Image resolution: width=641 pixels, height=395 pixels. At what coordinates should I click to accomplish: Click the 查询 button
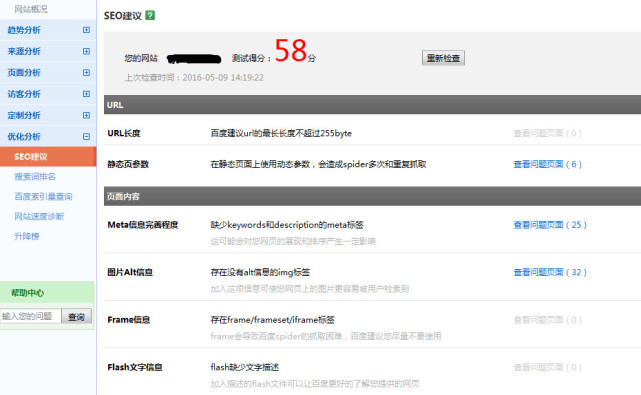[x=76, y=316]
